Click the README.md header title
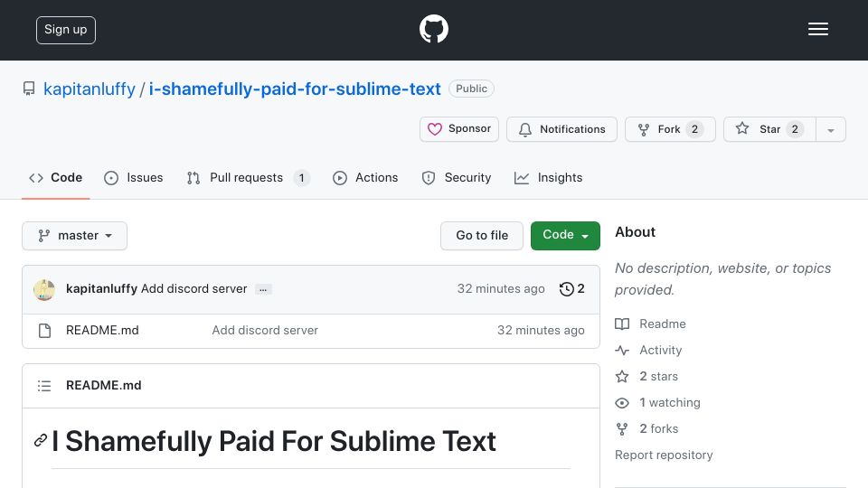This screenshot has height=488, width=868. coord(103,386)
